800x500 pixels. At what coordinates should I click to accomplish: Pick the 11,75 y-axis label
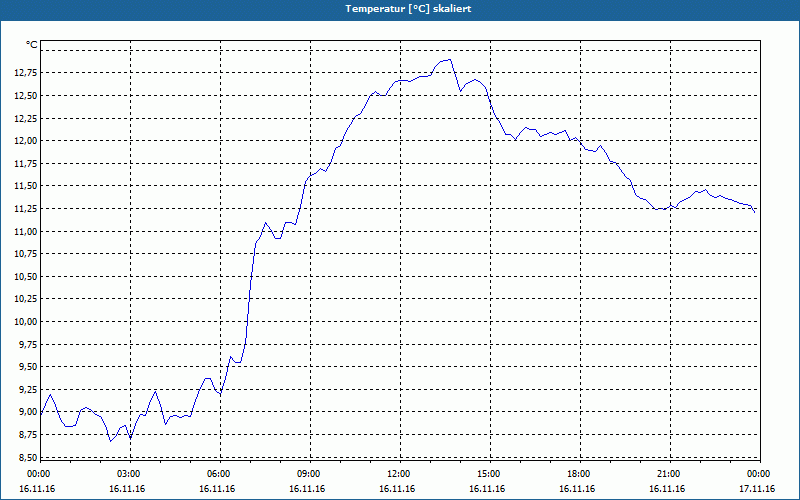coord(26,163)
